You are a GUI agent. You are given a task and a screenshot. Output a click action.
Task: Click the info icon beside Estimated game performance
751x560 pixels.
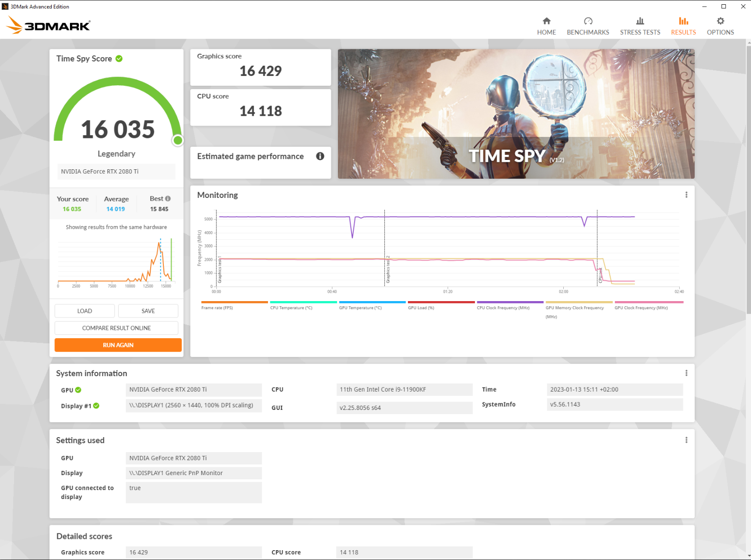[320, 156]
